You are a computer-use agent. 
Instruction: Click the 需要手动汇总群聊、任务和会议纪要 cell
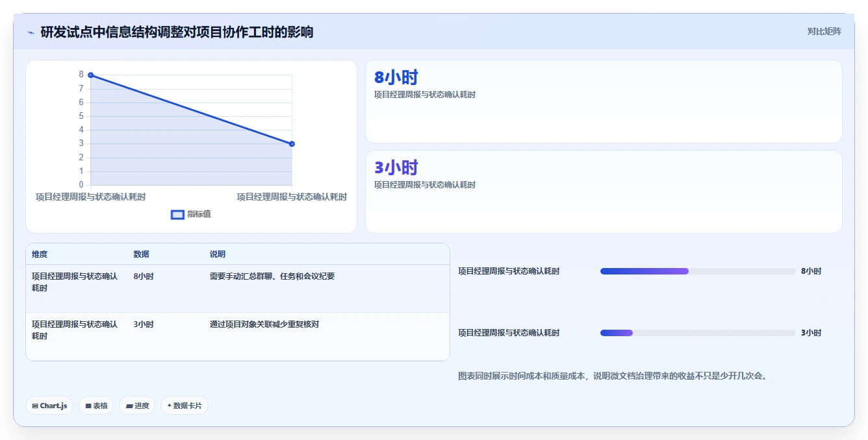click(272, 276)
